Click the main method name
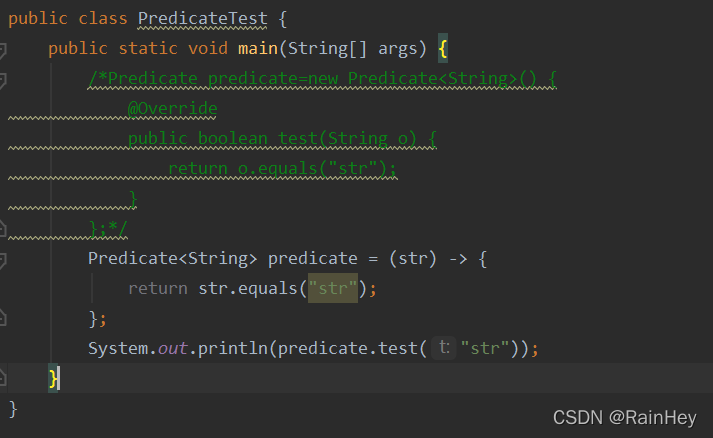This screenshot has height=438, width=713. (258, 49)
